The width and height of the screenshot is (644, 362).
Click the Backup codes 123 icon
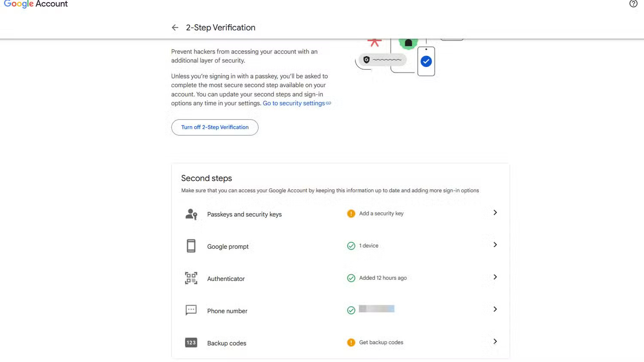[191, 342]
